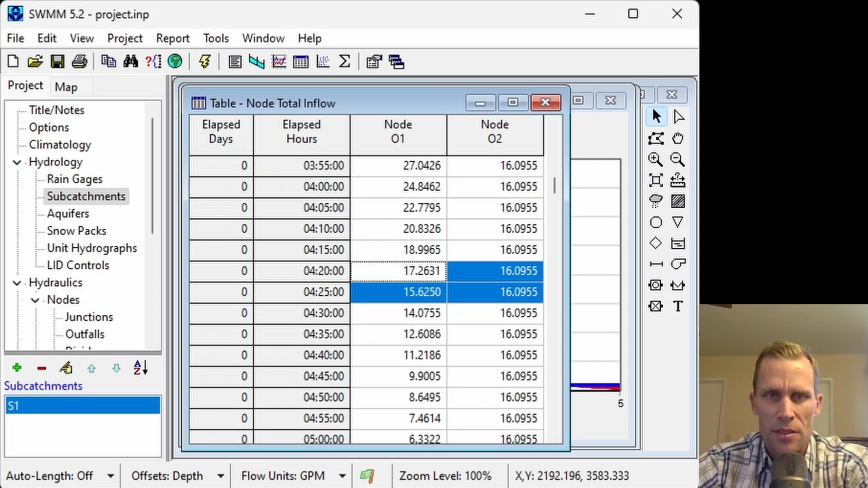Create a Profile Plot
Screen dimensions: 868x488
tap(257, 62)
